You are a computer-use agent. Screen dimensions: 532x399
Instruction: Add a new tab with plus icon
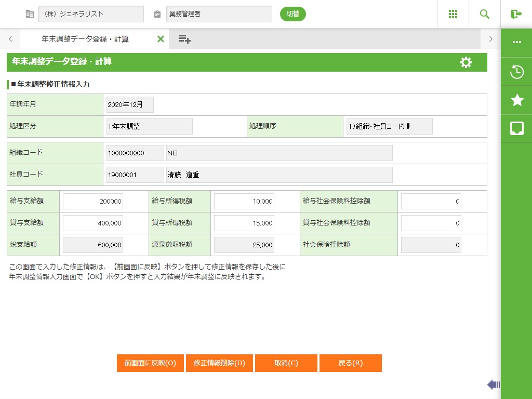pyautogui.click(x=184, y=39)
